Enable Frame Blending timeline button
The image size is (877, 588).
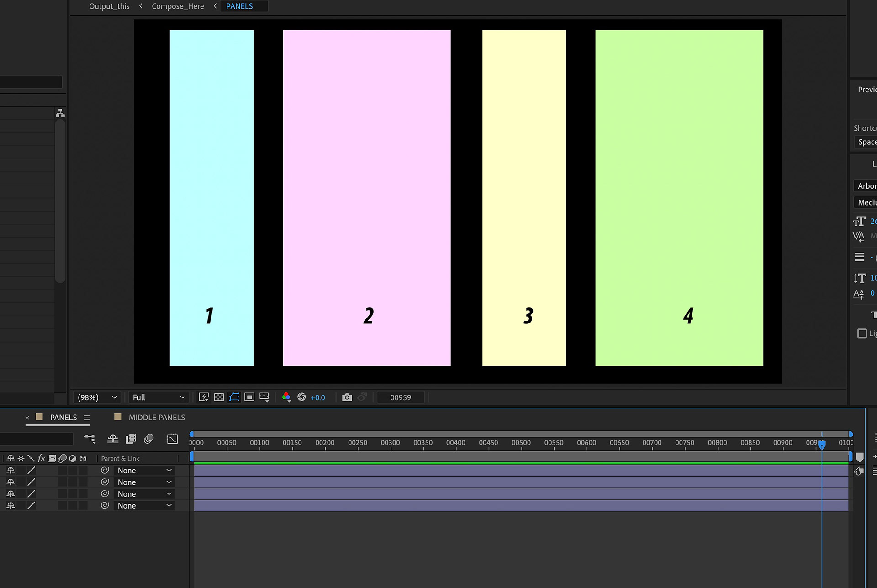click(x=131, y=439)
